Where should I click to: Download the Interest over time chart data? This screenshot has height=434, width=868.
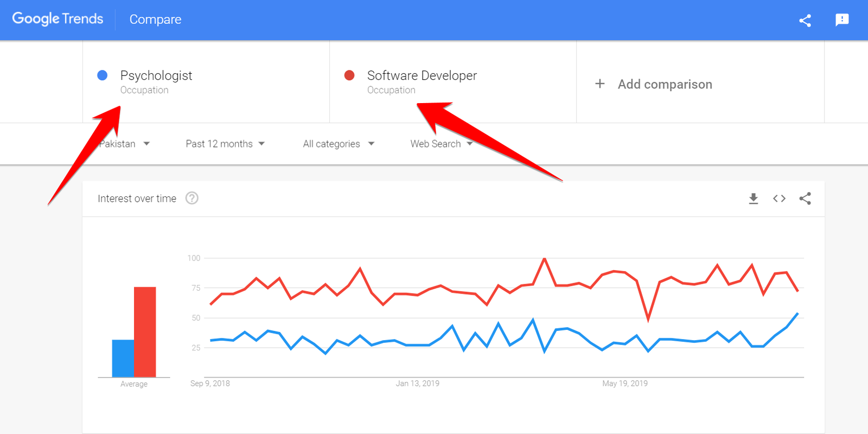point(754,199)
